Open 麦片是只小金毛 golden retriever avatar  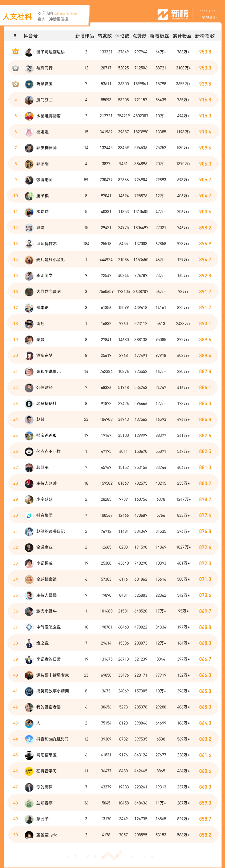[x=29, y=260]
